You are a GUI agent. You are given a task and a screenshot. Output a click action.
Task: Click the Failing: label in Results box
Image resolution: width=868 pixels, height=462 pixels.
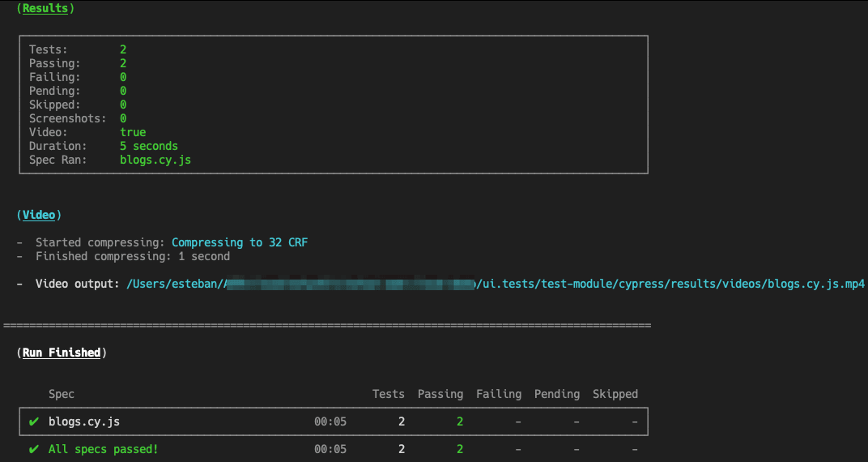pos(55,78)
